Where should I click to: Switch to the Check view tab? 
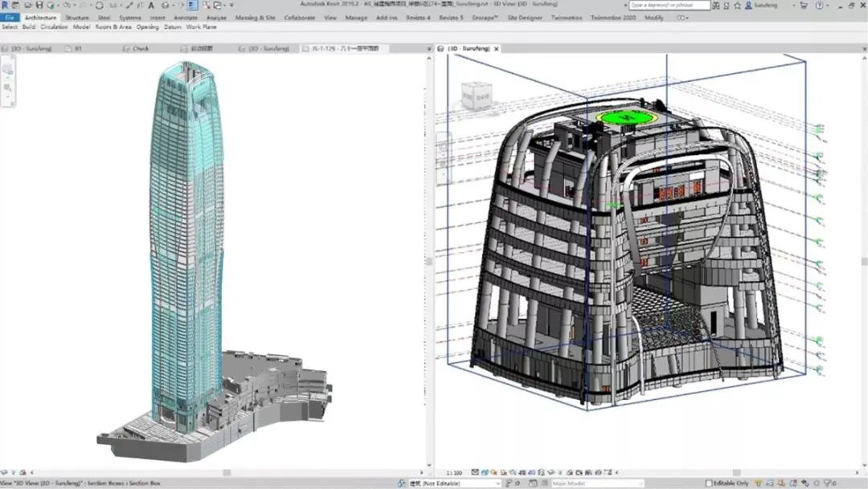tap(141, 49)
